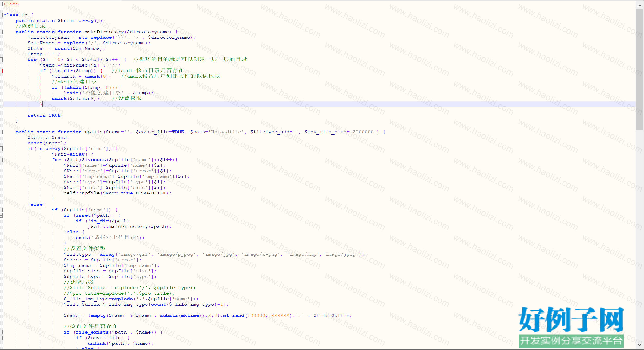Click the string '请指定上传目录'
Viewport: 644px width, 350px height.
coord(115,237)
